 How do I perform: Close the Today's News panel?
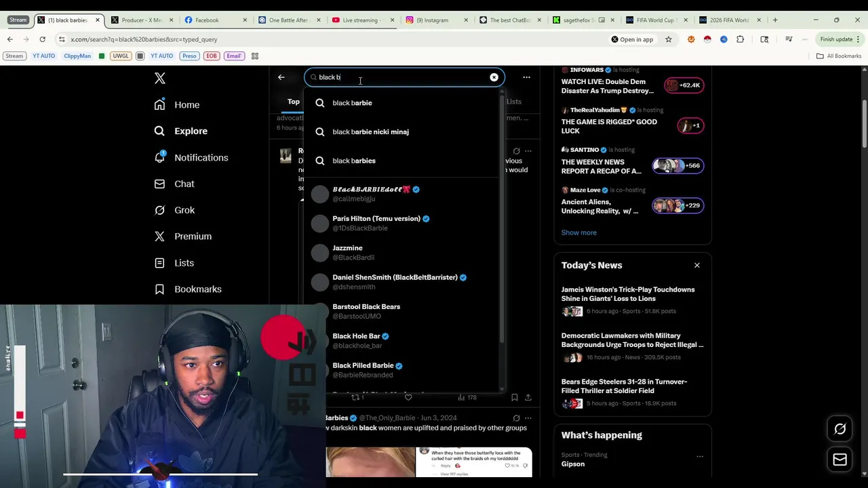click(x=696, y=266)
